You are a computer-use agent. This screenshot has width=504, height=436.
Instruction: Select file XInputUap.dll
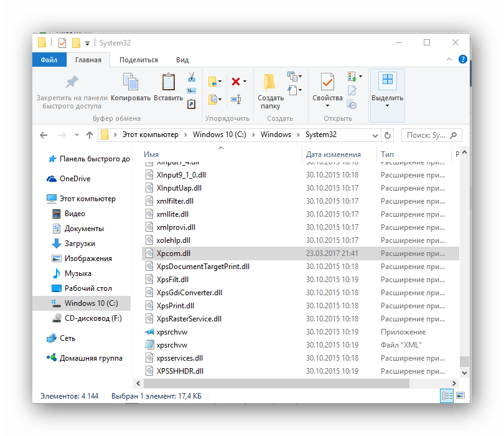(x=300, y=188)
